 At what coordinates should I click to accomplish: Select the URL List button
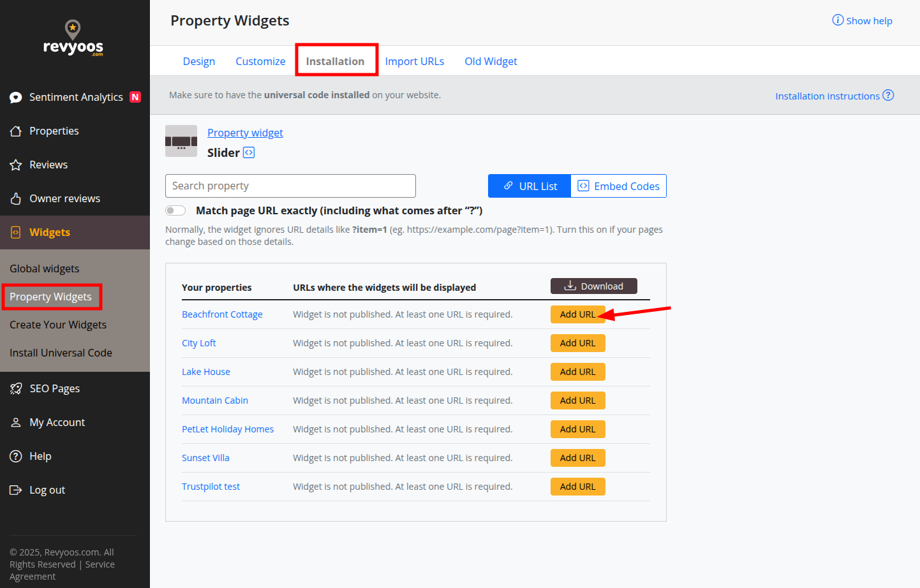[530, 186]
